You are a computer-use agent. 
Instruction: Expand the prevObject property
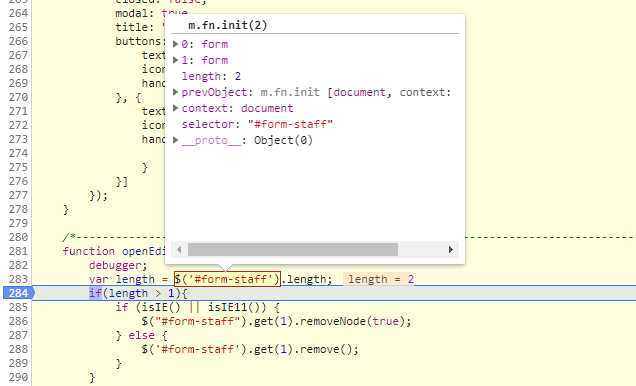(x=176, y=92)
